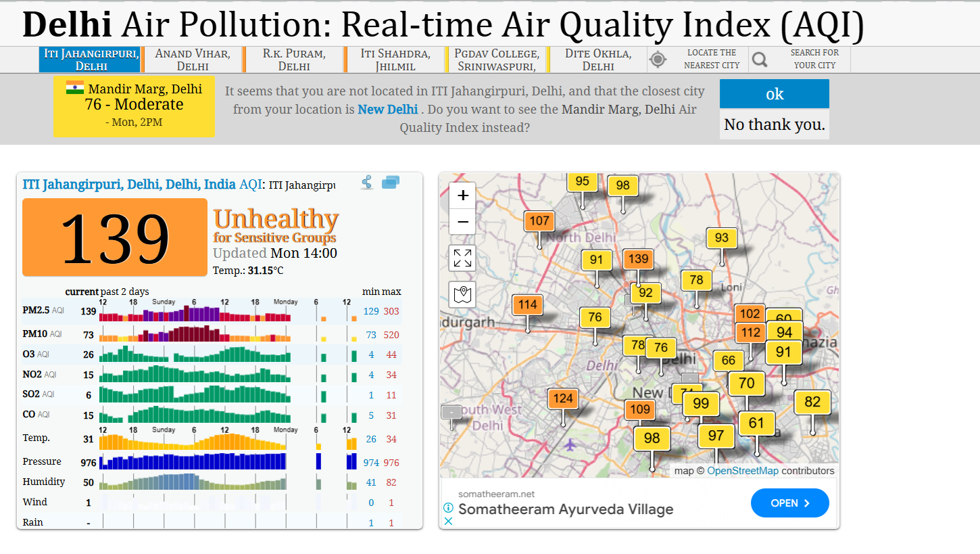Screen dimensions: 980x554
Task: Click the search magnifier icon
Action: pos(760,60)
